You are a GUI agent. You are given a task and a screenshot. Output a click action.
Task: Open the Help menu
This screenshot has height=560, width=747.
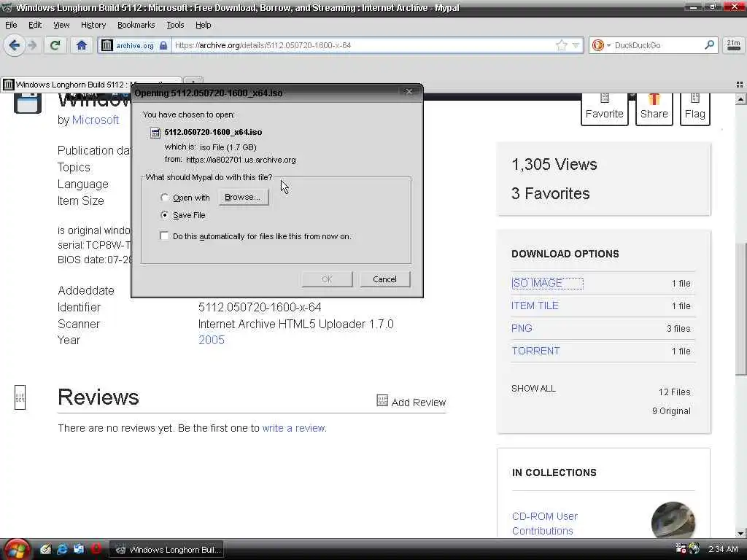pos(203,26)
